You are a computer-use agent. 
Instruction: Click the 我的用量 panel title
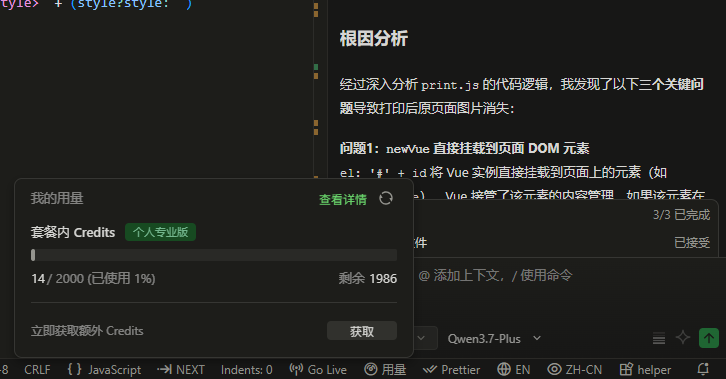[x=57, y=199]
